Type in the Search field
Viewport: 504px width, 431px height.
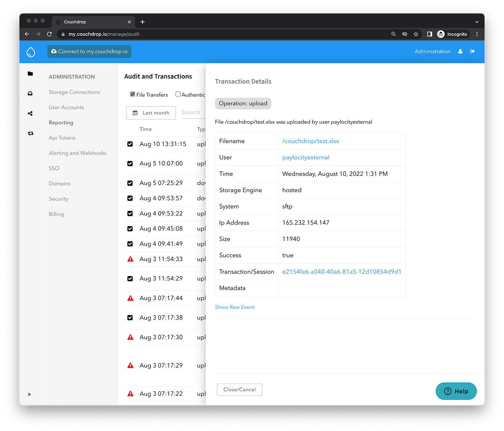(192, 112)
